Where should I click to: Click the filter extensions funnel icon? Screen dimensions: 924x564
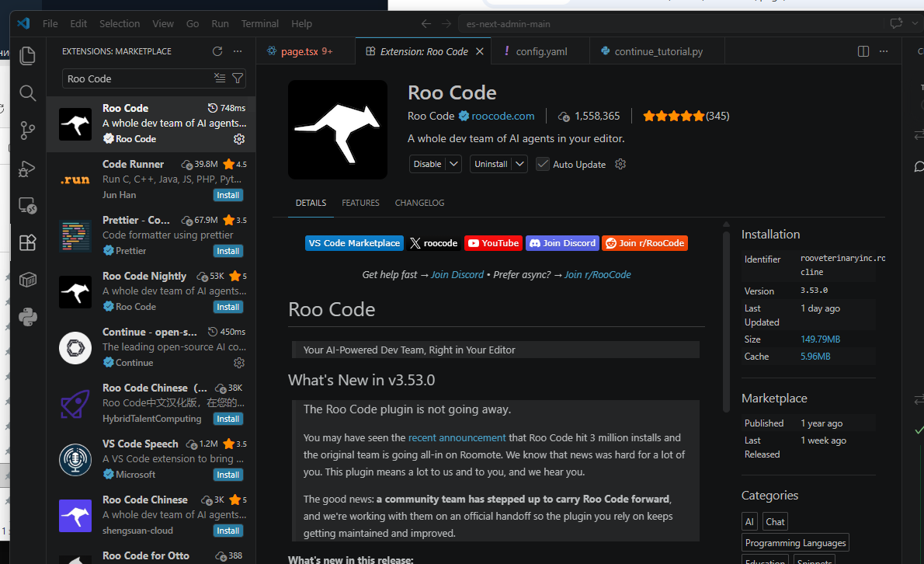(x=238, y=78)
